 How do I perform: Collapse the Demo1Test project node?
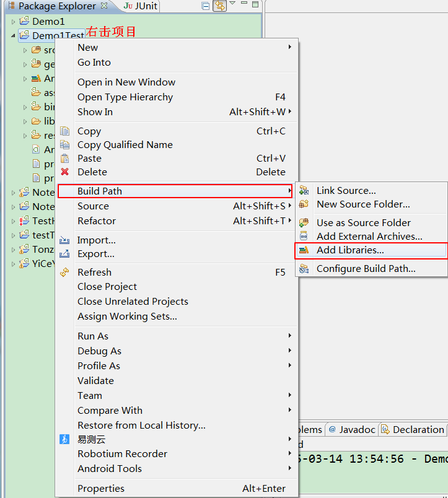[13, 36]
